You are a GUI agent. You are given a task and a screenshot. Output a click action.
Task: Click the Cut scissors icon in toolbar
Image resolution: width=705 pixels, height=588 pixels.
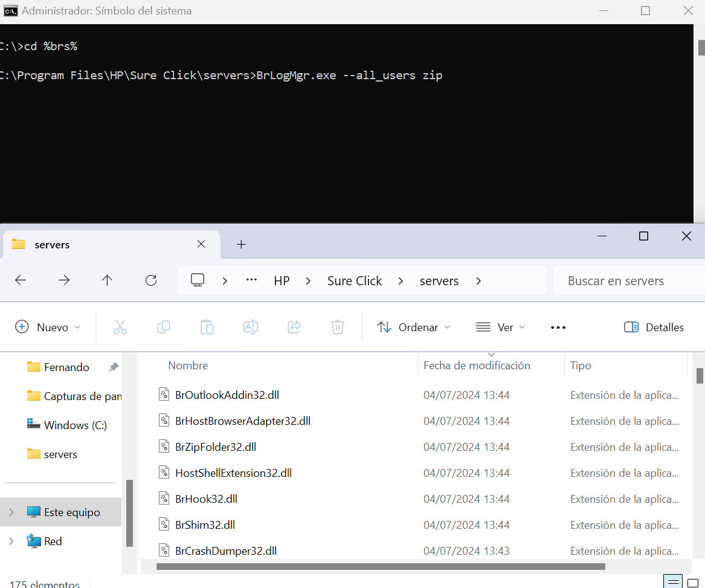(120, 327)
